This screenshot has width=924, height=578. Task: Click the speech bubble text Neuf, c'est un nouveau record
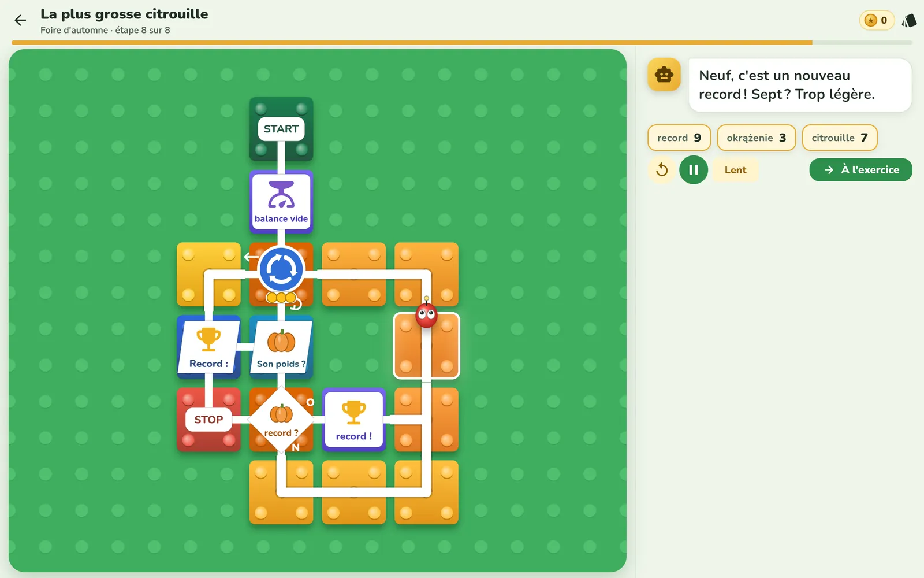787,85
